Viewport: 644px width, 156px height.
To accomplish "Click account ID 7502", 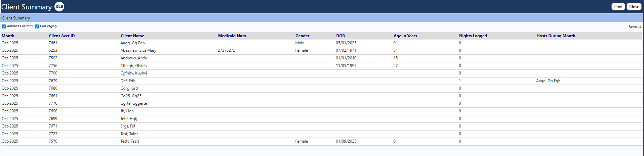I will pos(53,58).
